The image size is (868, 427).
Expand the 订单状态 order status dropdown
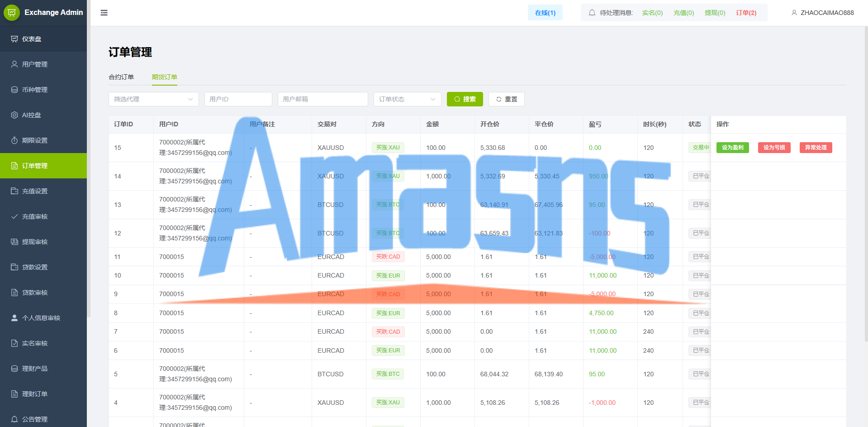(408, 99)
